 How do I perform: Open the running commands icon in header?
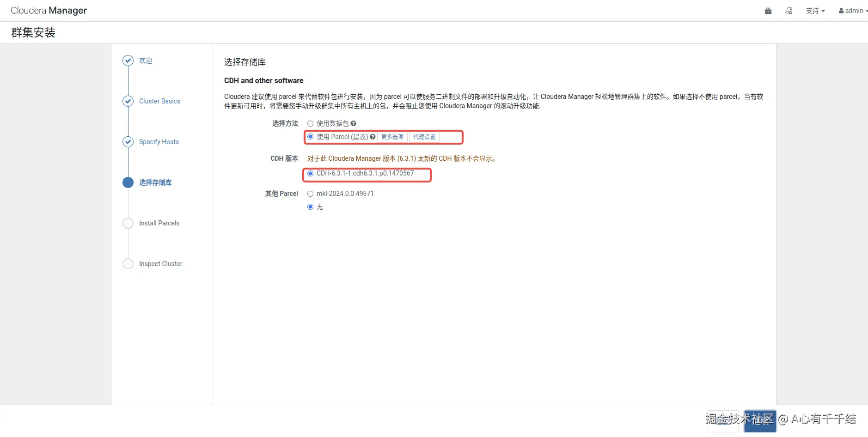789,11
